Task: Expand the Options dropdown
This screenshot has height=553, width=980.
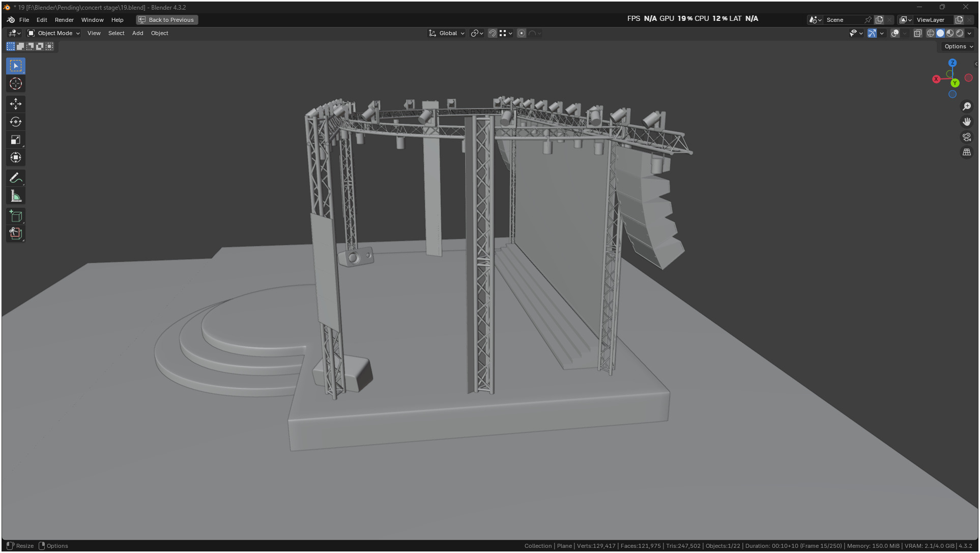Action: (958, 46)
